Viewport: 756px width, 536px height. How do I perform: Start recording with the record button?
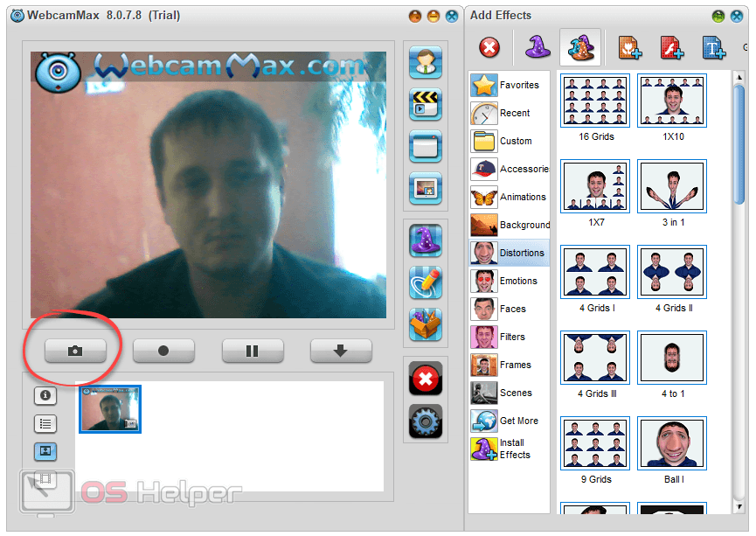pyautogui.click(x=163, y=351)
